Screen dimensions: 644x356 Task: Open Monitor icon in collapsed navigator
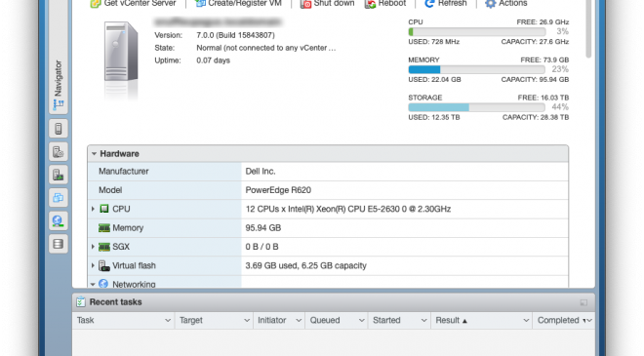(59, 175)
